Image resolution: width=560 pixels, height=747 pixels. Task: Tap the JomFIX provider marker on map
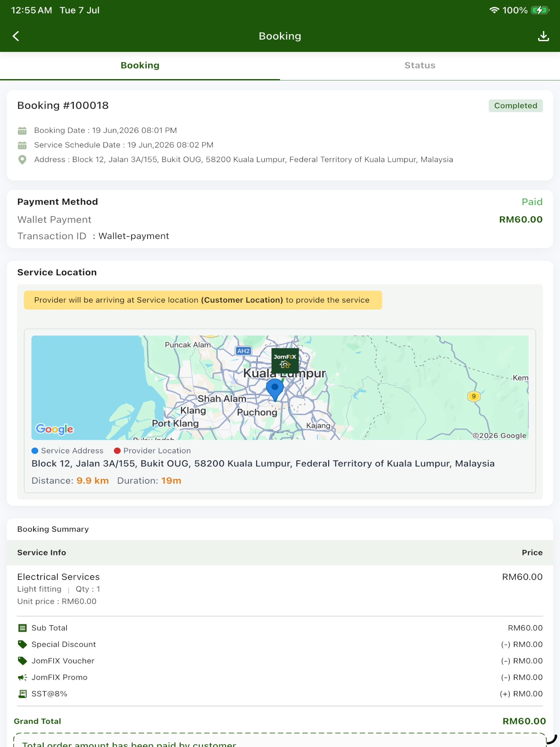coord(285,361)
